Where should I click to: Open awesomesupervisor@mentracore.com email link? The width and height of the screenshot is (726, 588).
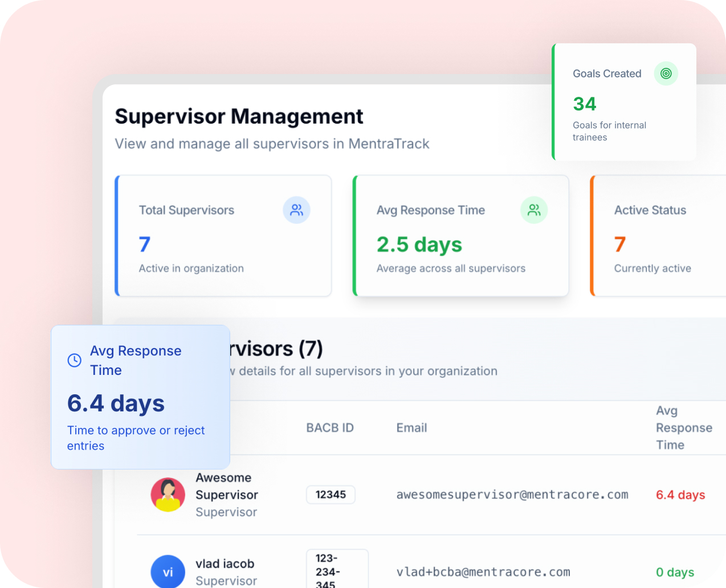click(x=512, y=495)
